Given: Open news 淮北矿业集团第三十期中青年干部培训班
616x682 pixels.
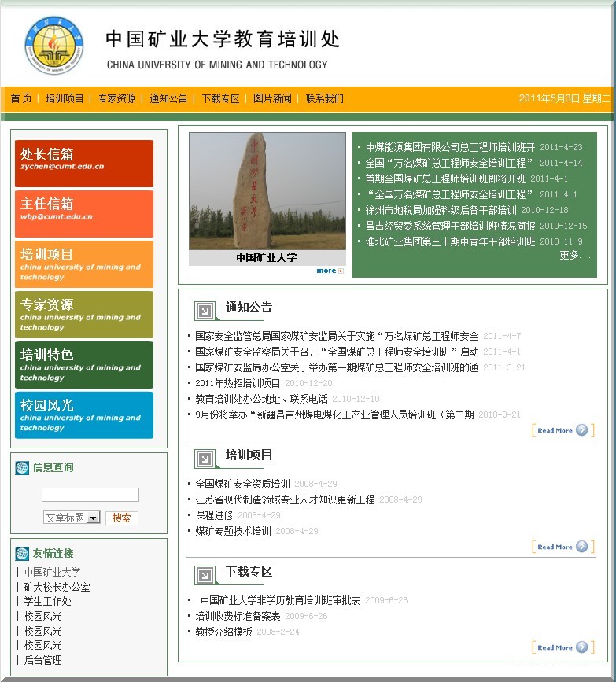Looking at the screenshot, I should point(450,241).
